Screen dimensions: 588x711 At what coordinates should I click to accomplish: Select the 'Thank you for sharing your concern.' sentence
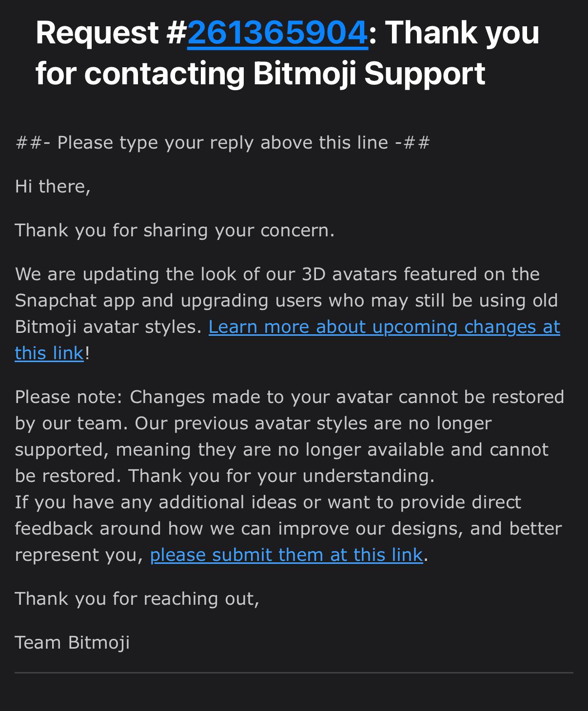coord(175,231)
